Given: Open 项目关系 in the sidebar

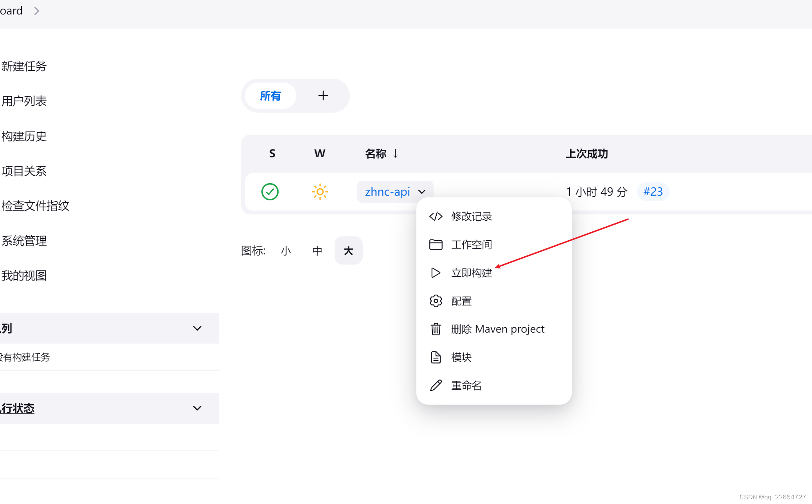Looking at the screenshot, I should 24,171.
